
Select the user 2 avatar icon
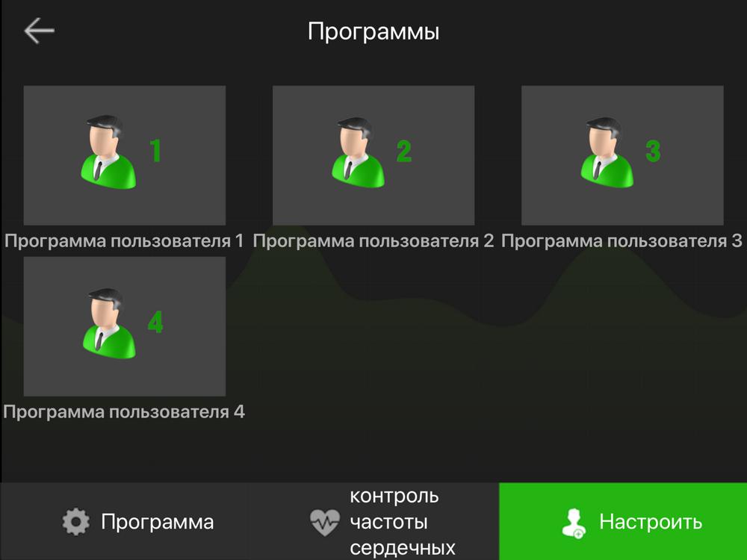tap(358, 152)
